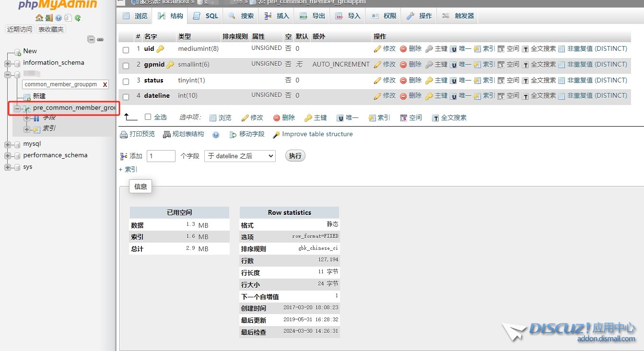The height and width of the screenshot is (351, 644).
Task: Click New in the navigation tree
Action: point(30,51)
